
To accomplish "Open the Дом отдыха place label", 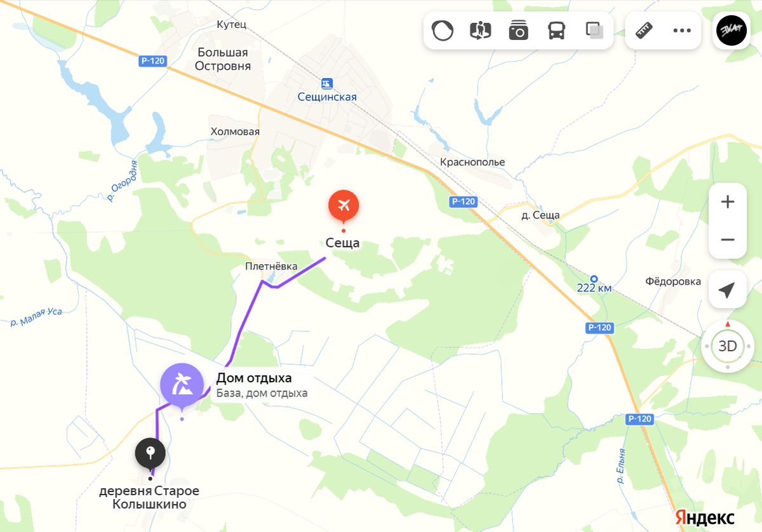I will [x=254, y=378].
